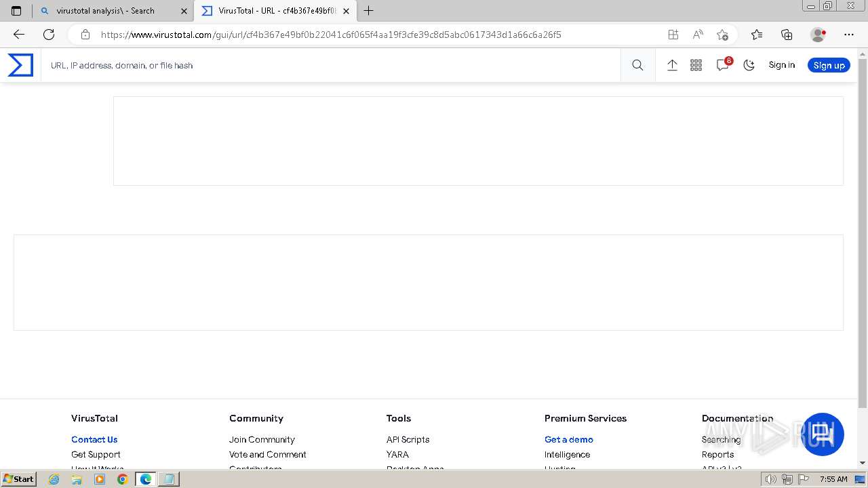The image size is (868, 488).
Task: Close the virustotal analysis Search tab
Action: tap(184, 11)
